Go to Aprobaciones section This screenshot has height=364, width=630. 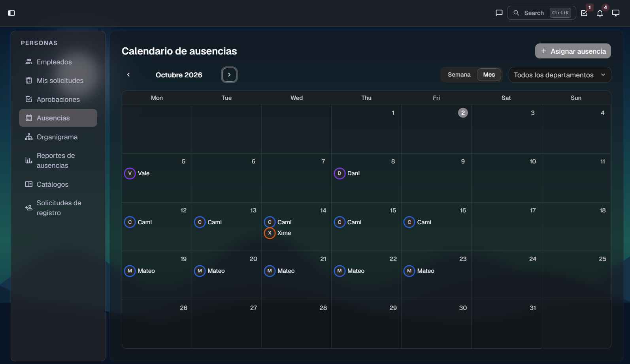[x=58, y=99]
